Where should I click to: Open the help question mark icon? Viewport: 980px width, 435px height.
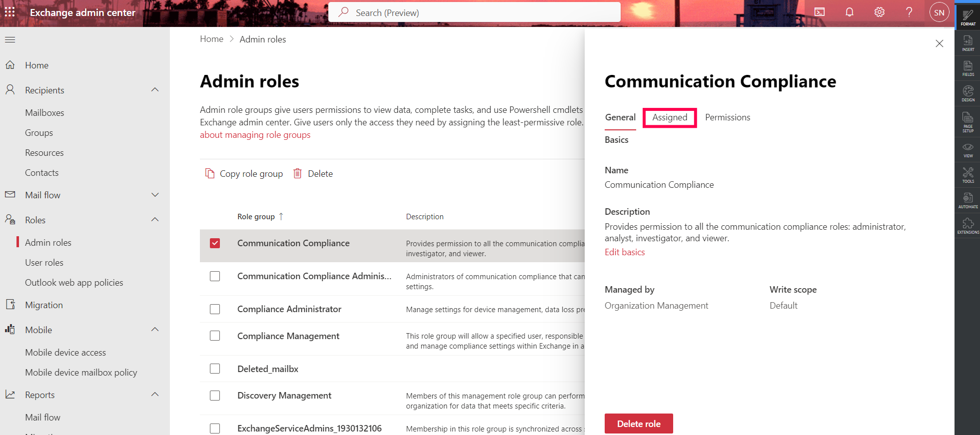click(x=909, y=12)
